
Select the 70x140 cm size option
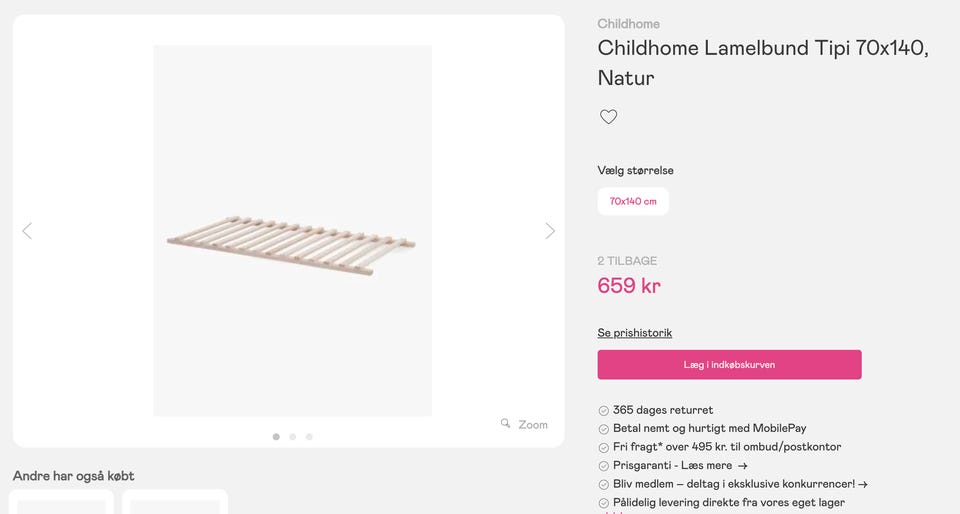tap(633, 201)
